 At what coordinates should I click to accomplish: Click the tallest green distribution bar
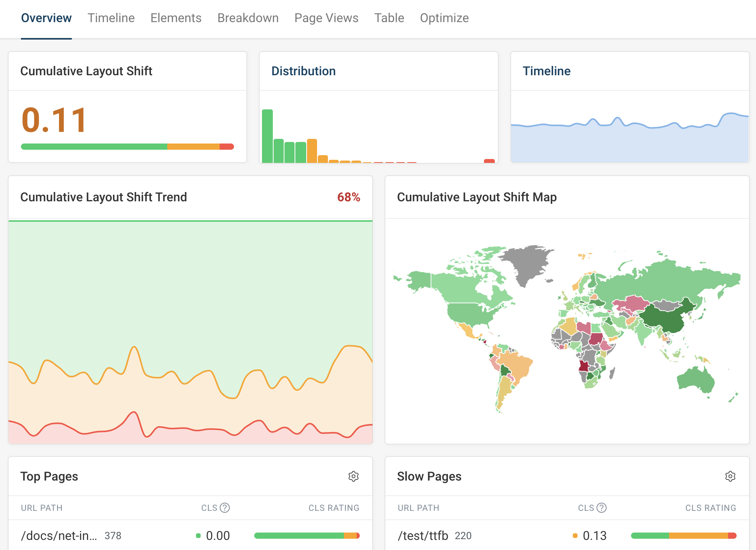coord(267,136)
